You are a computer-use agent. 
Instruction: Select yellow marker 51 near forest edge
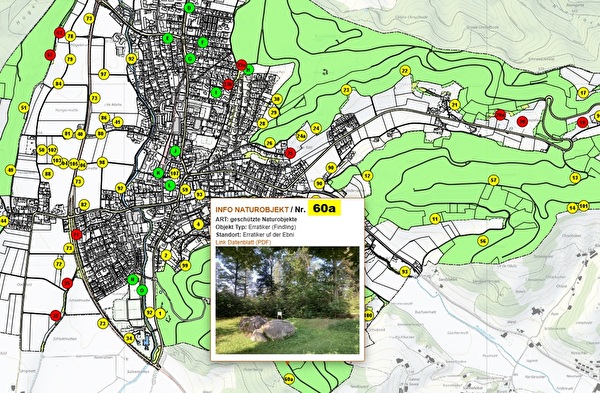pyautogui.click(x=24, y=108)
